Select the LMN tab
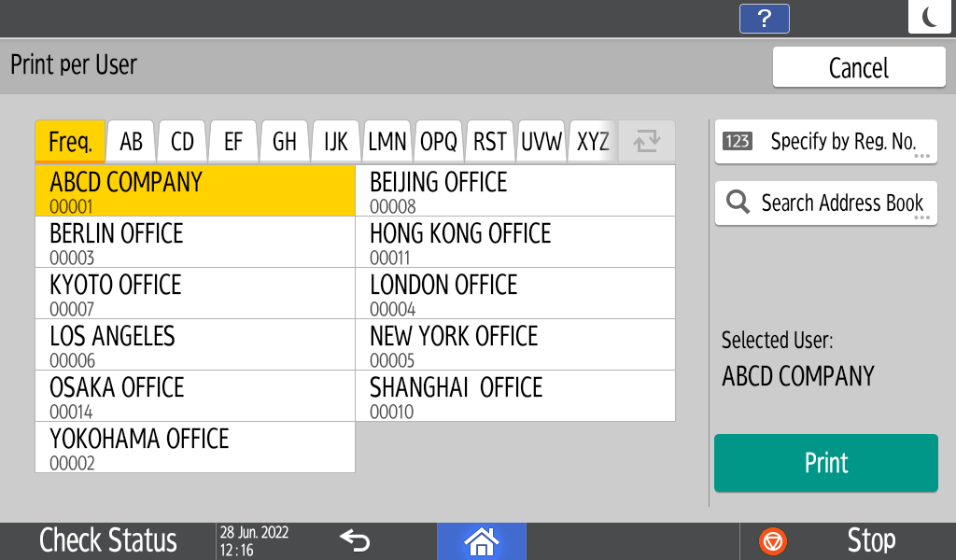956x560 pixels. click(387, 142)
